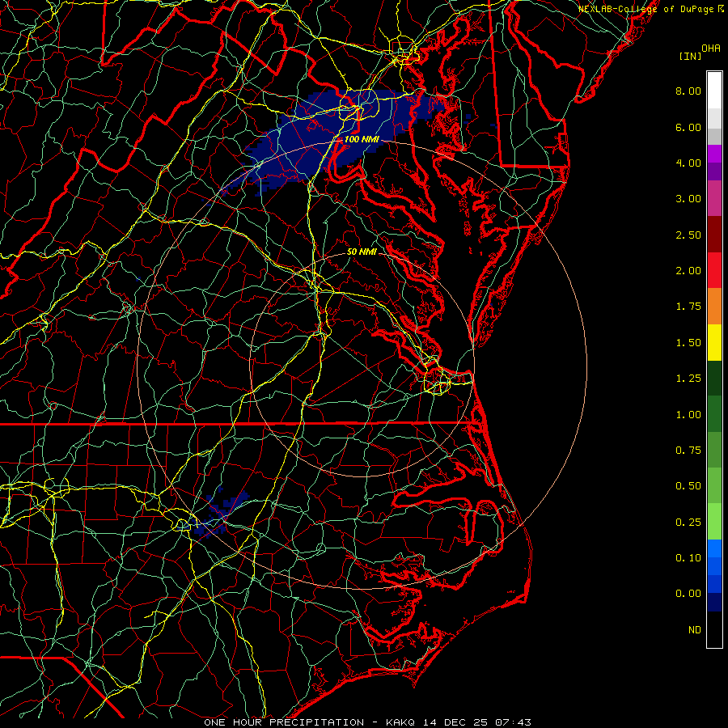Click the 6.00 legend value
The image size is (728, 728).
pyautogui.click(x=688, y=127)
